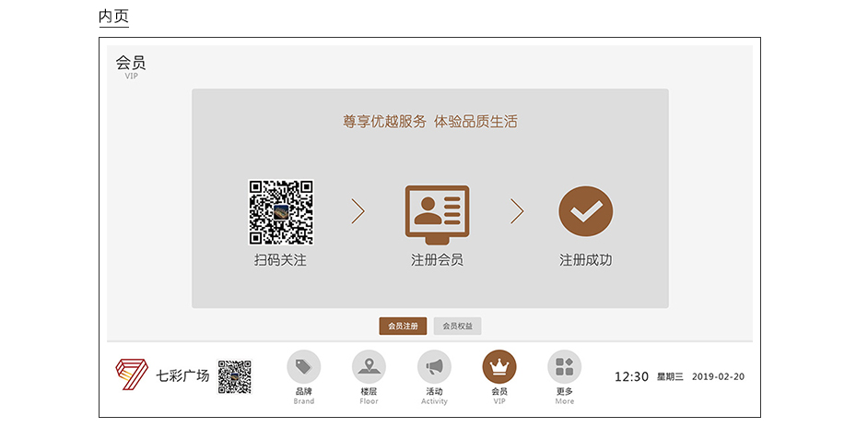Click the 七彩广场 logo icon
Screen dimensions: 868x428
click(x=131, y=374)
